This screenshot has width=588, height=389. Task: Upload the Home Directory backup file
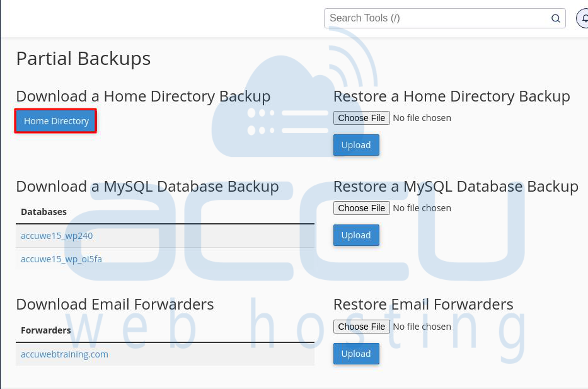[x=356, y=145]
